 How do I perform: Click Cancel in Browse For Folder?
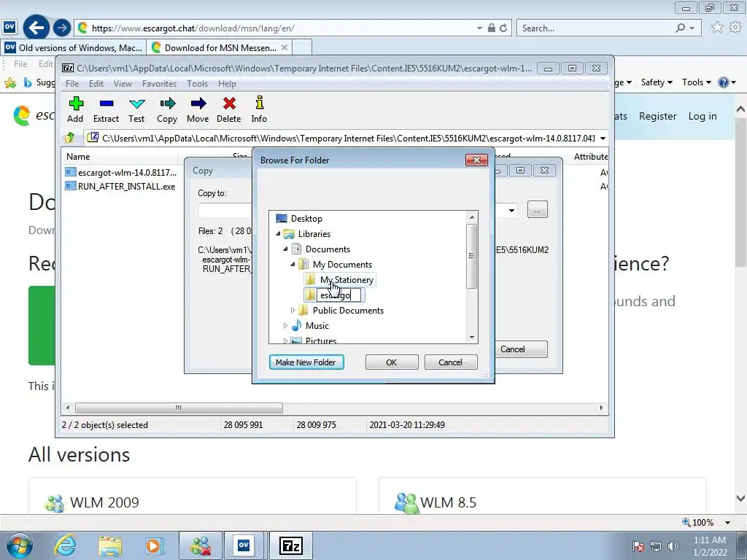tap(450, 362)
